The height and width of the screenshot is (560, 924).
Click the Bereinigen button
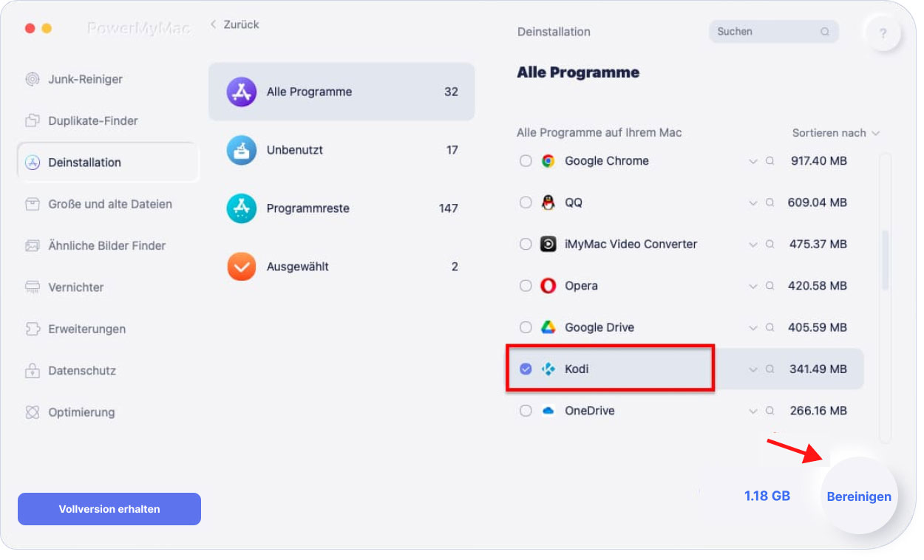pos(859,496)
